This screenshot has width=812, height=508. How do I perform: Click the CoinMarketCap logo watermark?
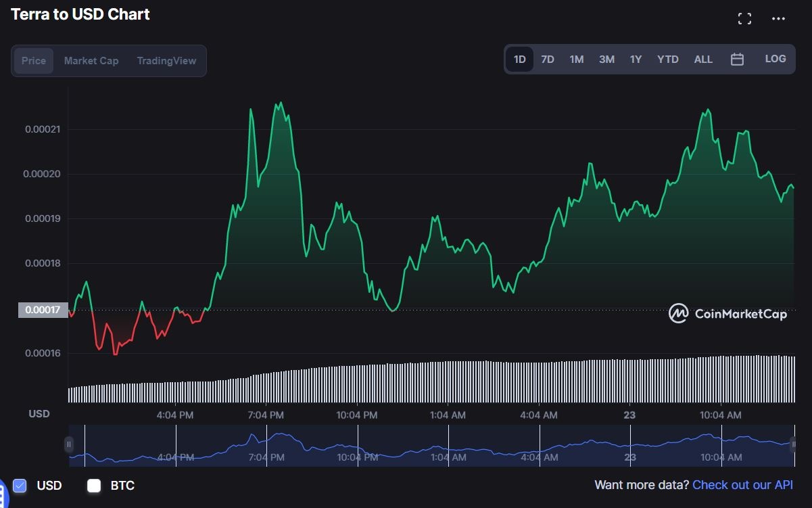[728, 313]
